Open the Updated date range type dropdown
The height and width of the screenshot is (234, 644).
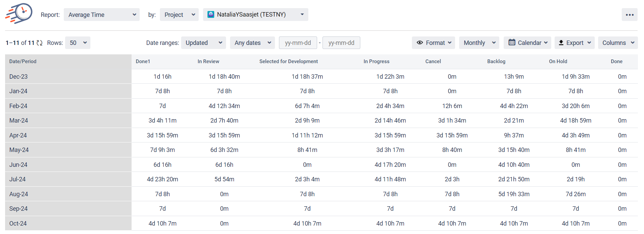[x=203, y=43]
